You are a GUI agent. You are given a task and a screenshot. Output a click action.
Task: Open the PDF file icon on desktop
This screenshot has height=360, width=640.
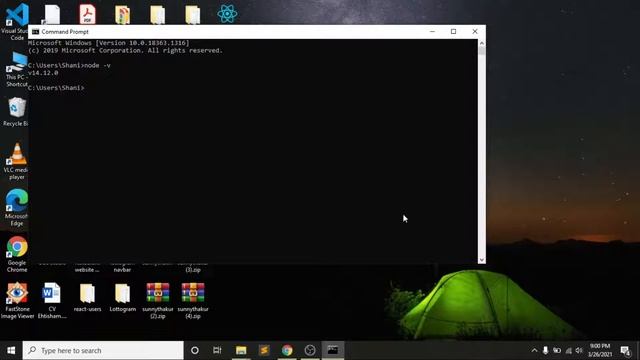(87, 13)
